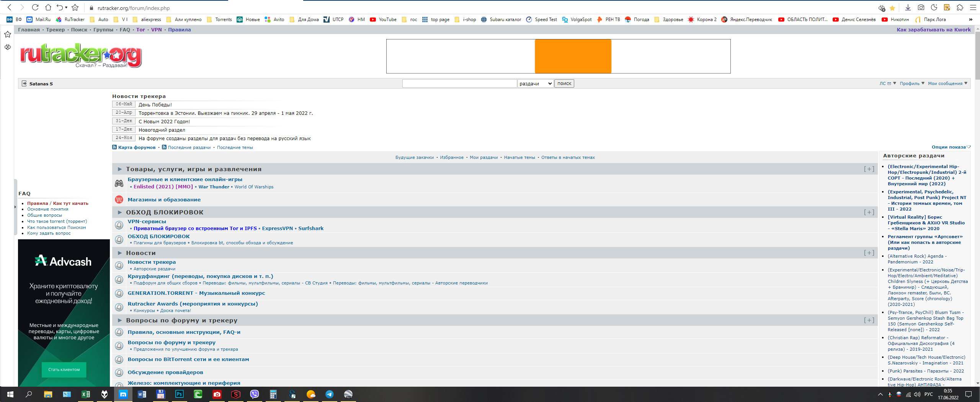This screenshot has width=980, height=402.
Task: Toggle [+] on Товары, услуги, игры category
Action: (x=869, y=169)
